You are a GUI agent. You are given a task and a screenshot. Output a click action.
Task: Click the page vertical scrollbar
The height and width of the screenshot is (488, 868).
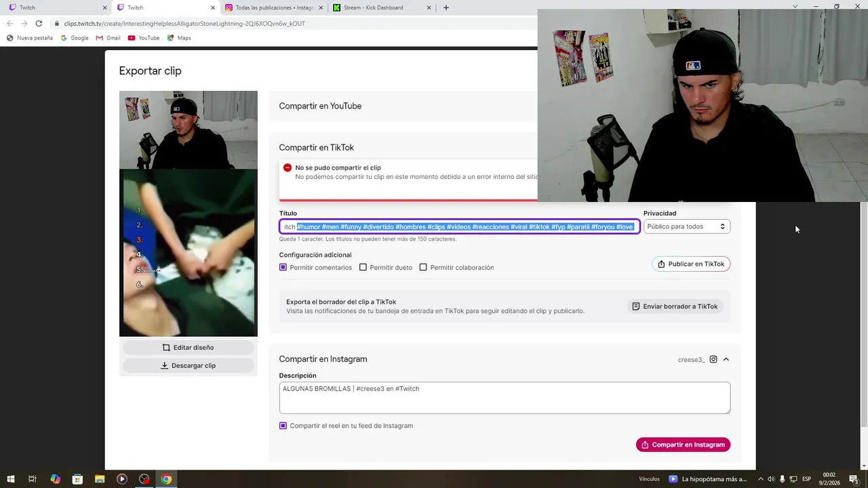tap(863, 315)
